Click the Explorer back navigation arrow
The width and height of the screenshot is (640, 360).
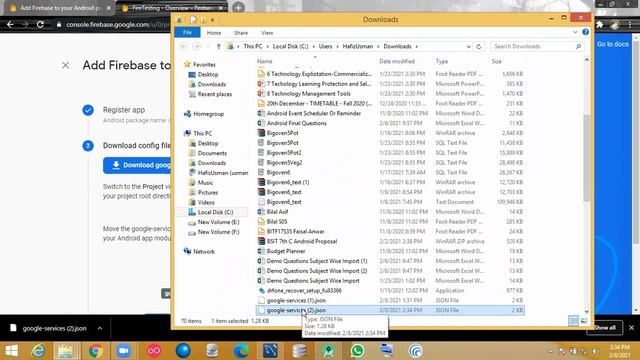183,47
